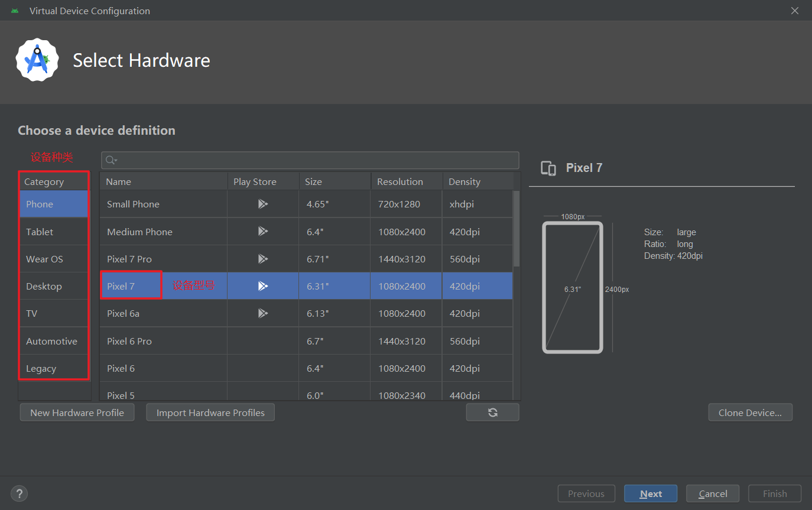
Task: Select the Automotive category
Action: click(x=54, y=341)
